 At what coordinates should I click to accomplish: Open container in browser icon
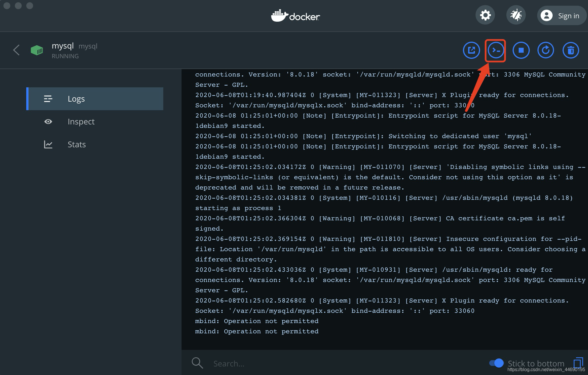[471, 51]
